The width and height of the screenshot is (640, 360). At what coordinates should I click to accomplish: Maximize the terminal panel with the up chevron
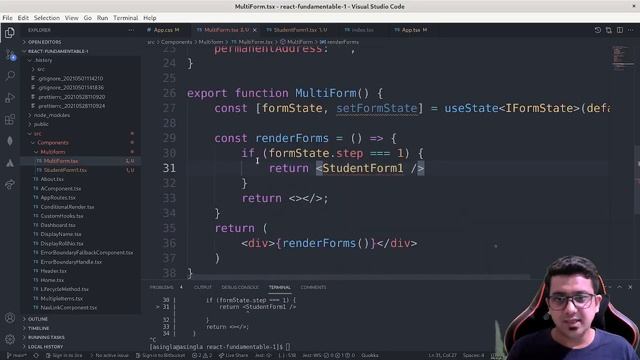[619, 287]
